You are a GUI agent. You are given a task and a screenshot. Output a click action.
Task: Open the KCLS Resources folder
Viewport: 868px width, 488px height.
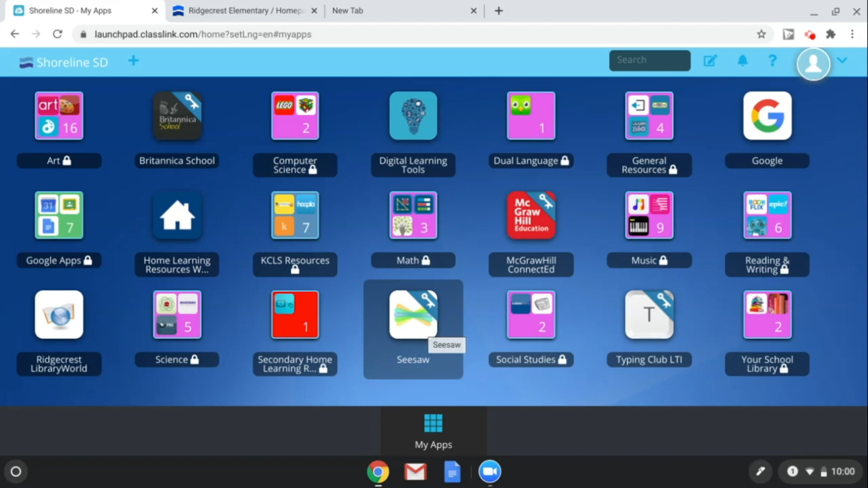[295, 215]
